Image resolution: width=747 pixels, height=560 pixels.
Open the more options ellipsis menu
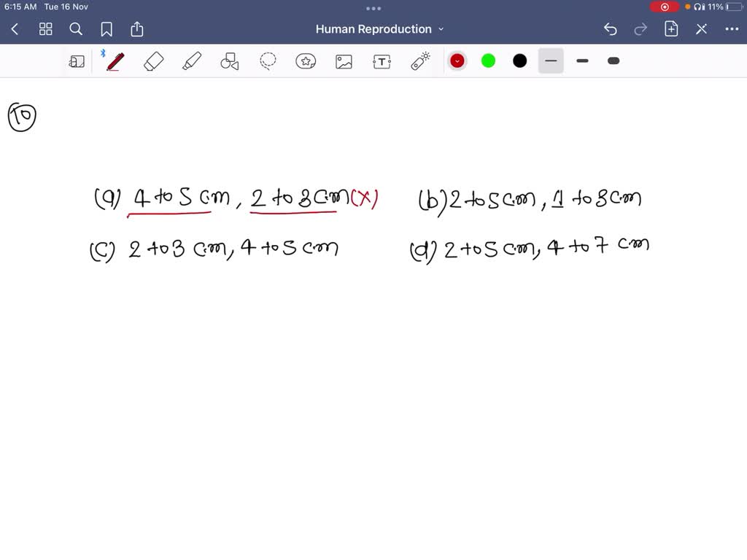coord(732,29)
